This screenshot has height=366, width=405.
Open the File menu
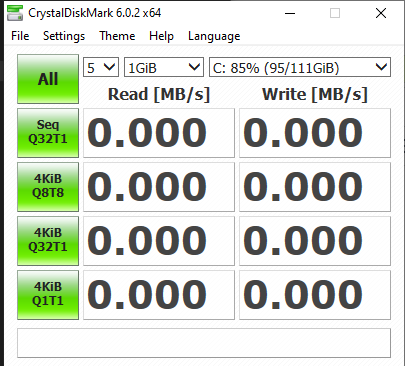tap(20, 36)
